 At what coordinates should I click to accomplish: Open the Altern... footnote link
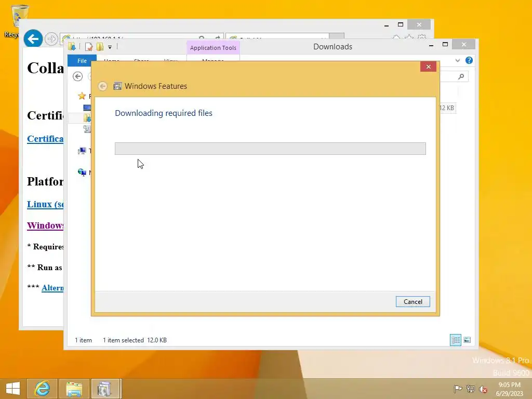click(x=52, y=288)
